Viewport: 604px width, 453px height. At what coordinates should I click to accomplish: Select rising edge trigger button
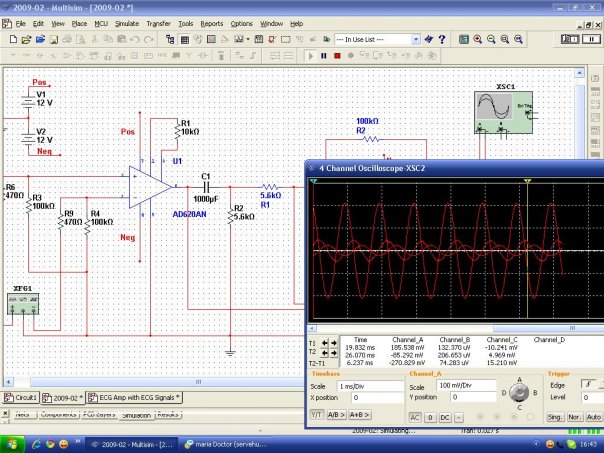click(x=587, y=384)
